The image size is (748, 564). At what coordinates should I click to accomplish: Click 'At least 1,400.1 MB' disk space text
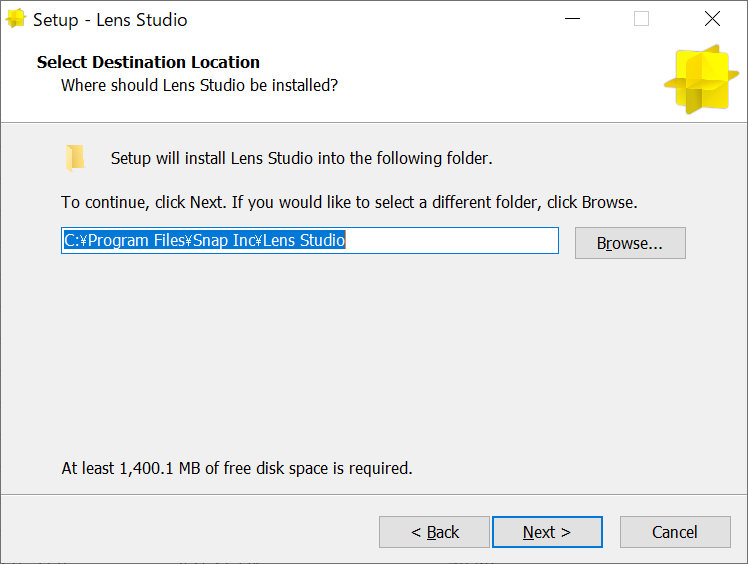[237, 468]
